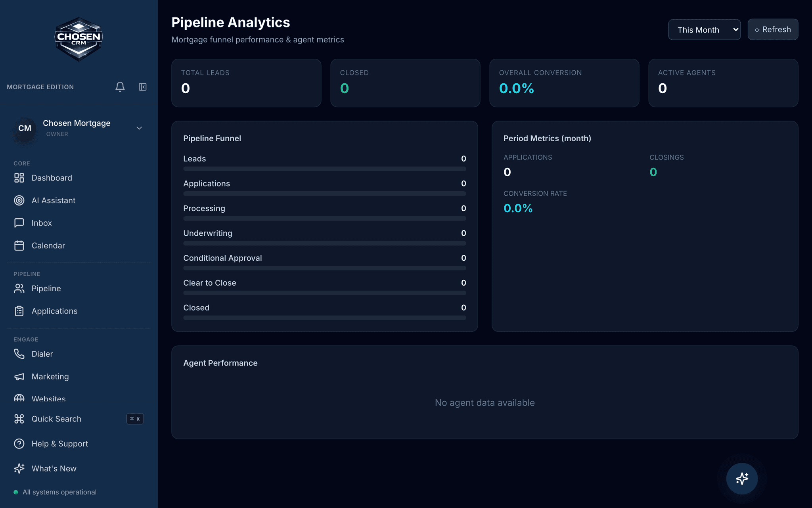The image size is (812, 508).
Task: Click the Overall Conversion stat card
Action: pos(564,83)
